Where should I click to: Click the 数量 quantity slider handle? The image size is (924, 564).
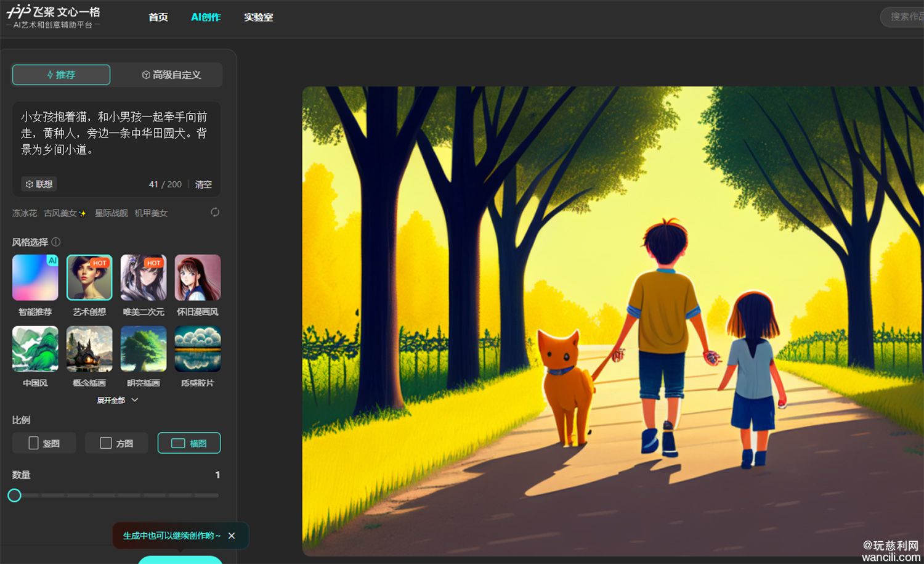coord(14,495)
